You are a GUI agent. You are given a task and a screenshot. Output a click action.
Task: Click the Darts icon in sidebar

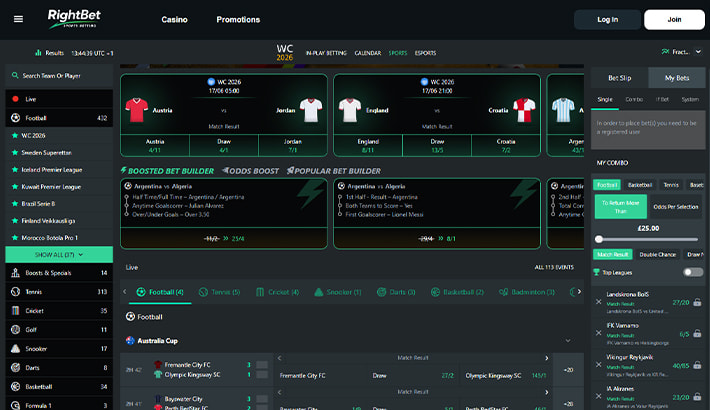(15, 368)
